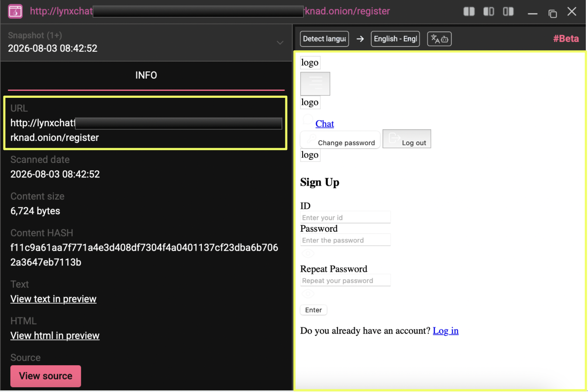
Task: Click the Change password button
Action: (340, 140)
